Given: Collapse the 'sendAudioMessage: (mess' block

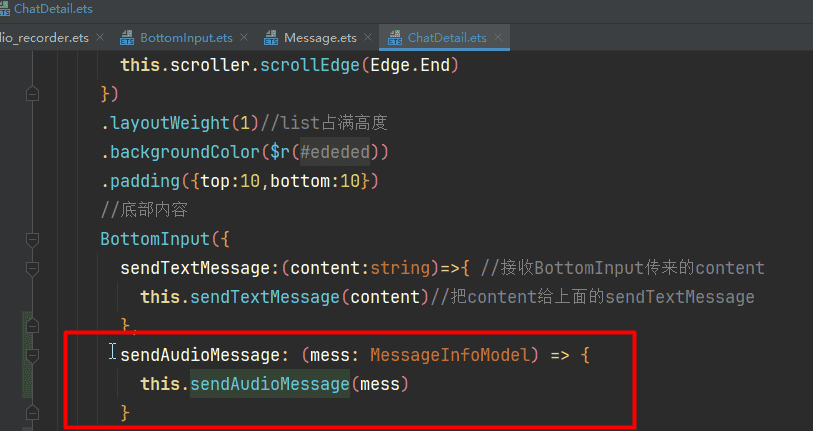Looking at the screenshot, I should click(x=33, y=355).
